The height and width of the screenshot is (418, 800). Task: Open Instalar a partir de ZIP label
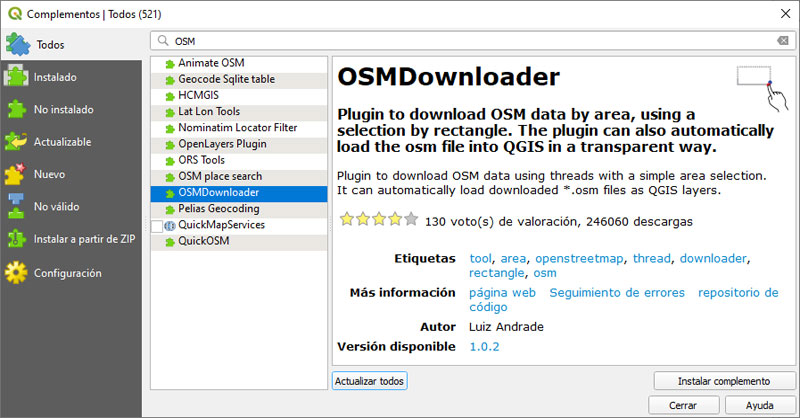coord(85,239)
